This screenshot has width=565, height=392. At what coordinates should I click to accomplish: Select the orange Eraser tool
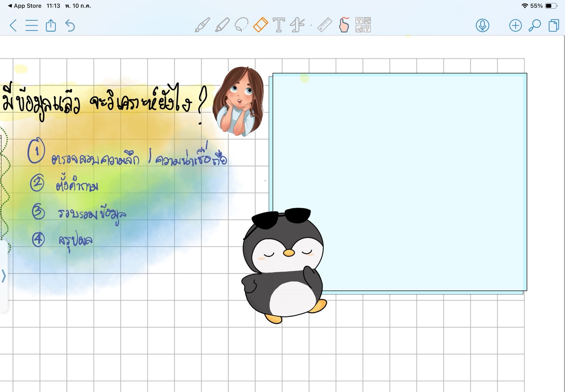click(260, 25)
